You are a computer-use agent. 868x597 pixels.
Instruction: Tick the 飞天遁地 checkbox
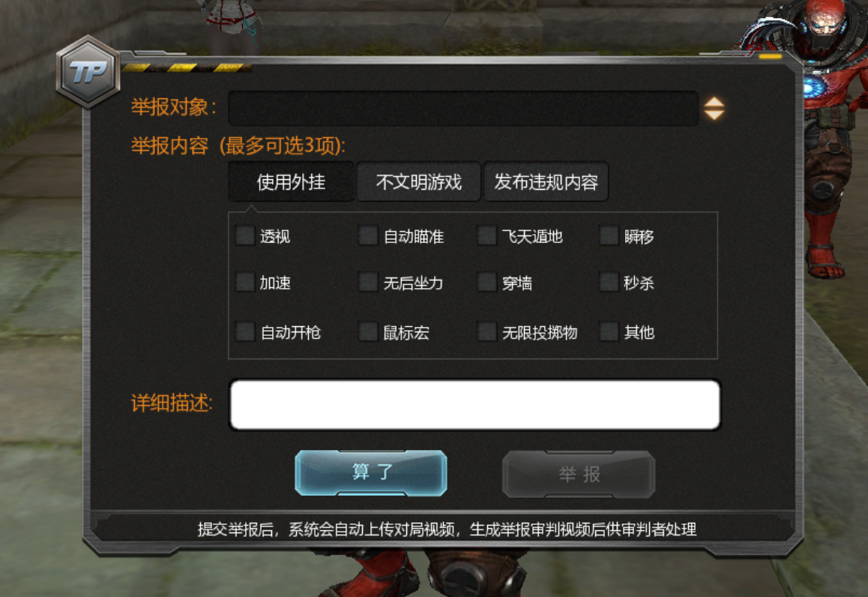[x=486, y=235]
